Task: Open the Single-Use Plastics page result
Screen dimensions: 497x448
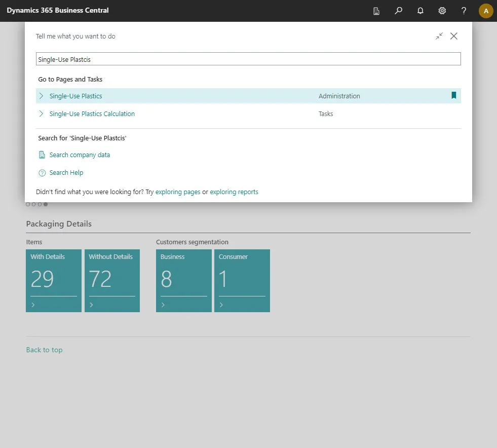Action: click(x=76, y=96)
